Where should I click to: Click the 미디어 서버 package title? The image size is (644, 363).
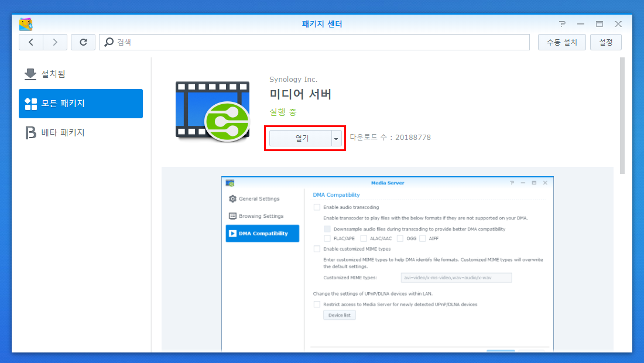(300, 94)
